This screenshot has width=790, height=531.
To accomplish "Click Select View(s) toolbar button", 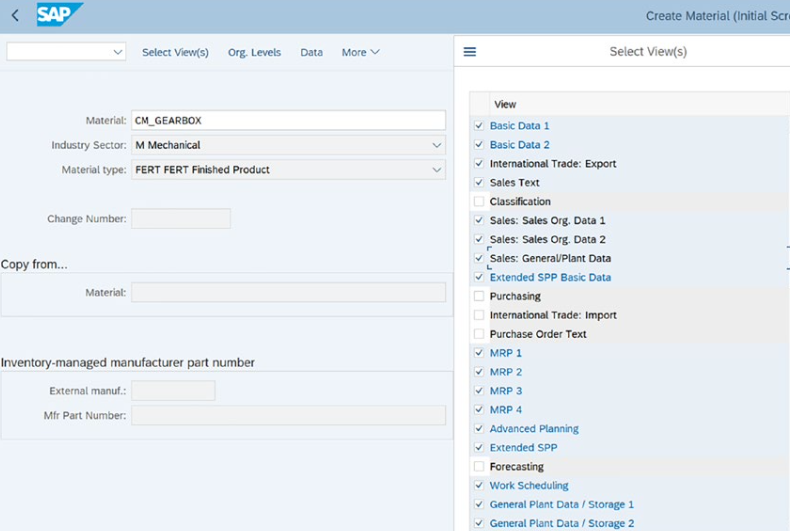I will click(x=175, y=52).
